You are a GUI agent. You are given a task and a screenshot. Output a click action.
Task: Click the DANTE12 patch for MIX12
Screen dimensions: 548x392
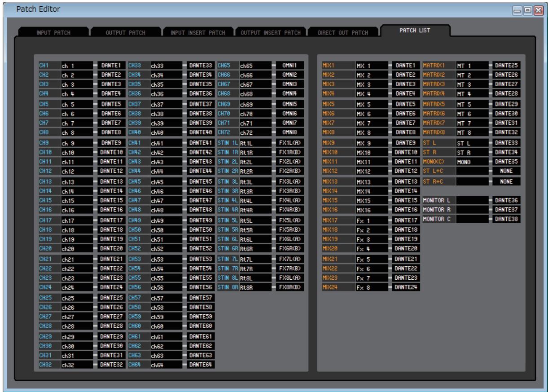[406, 171]
